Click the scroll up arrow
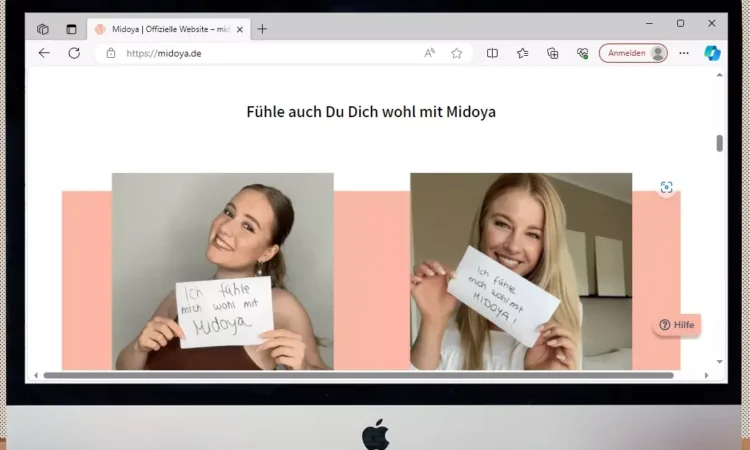Image resolution: width=750 pixels, height=450 pixels. (x=719, y=75)
